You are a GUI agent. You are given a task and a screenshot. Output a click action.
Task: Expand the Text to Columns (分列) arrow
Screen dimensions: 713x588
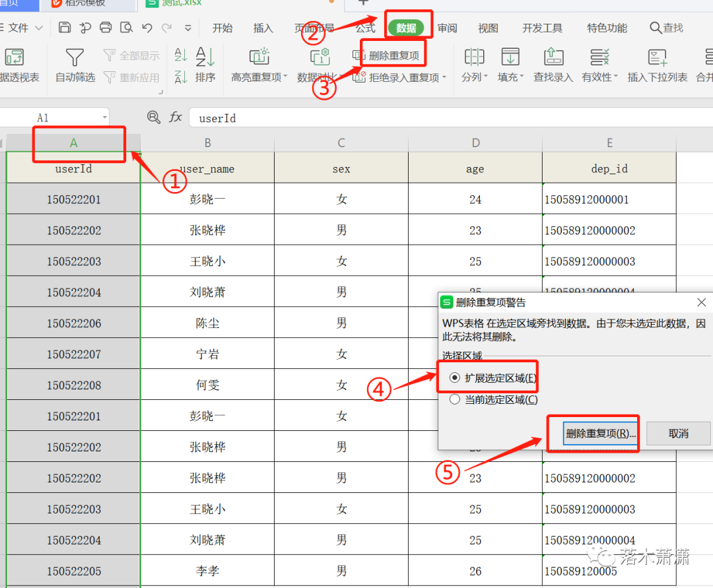486,77
